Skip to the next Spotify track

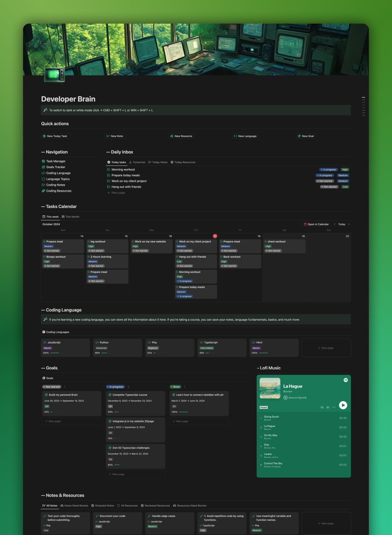tap(328, 407)
